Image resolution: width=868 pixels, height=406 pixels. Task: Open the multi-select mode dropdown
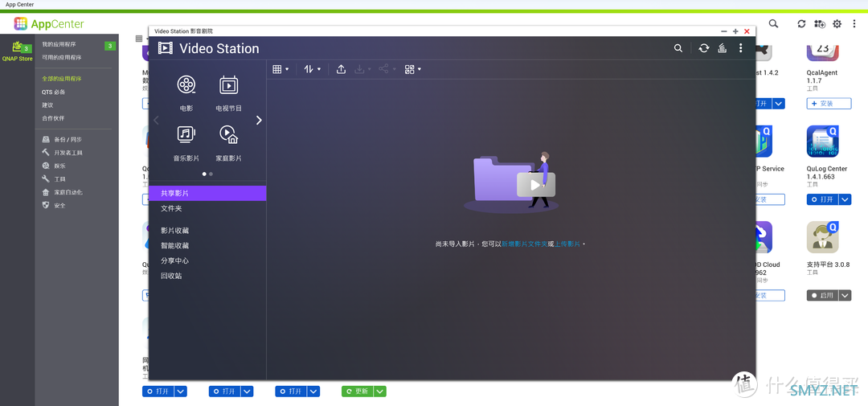(413, 69)
